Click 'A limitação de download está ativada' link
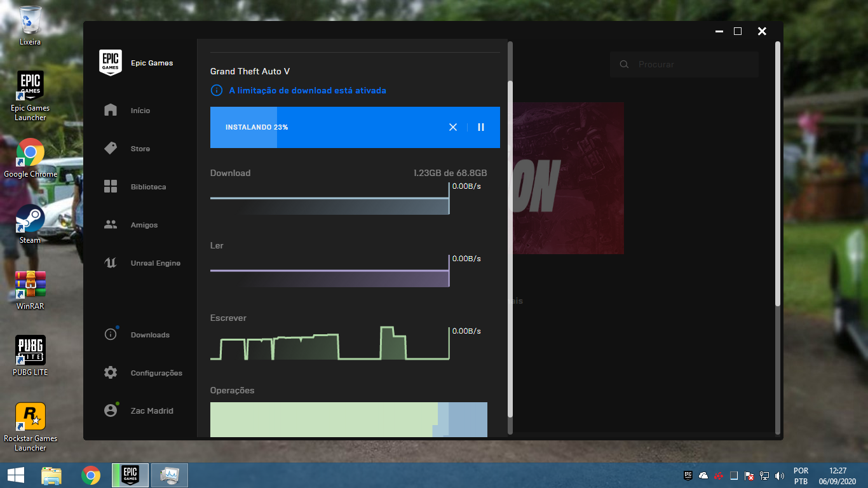868x488 pixels. [308, 90]
